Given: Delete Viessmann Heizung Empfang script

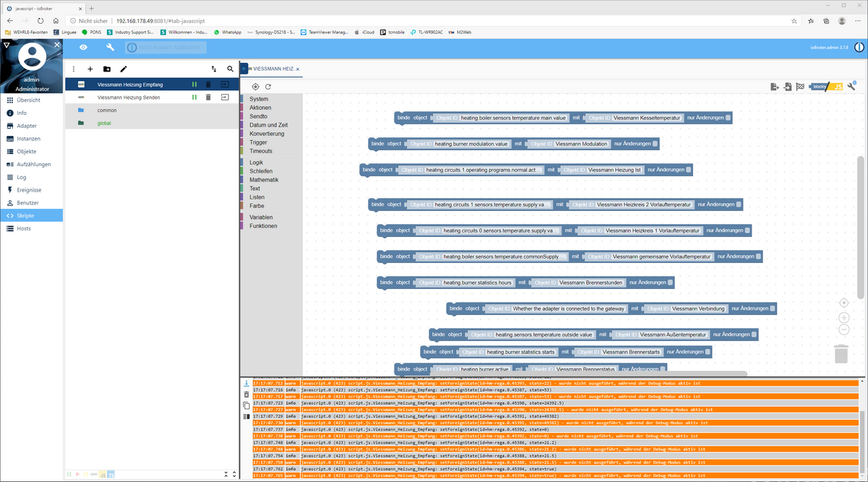Looking at the screenshot, I should pos(208,85).
